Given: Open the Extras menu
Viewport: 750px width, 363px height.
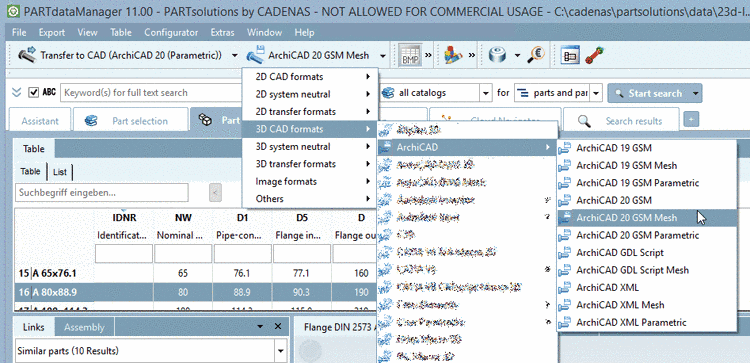Looking at the screenshot, I should click(222, 33).
